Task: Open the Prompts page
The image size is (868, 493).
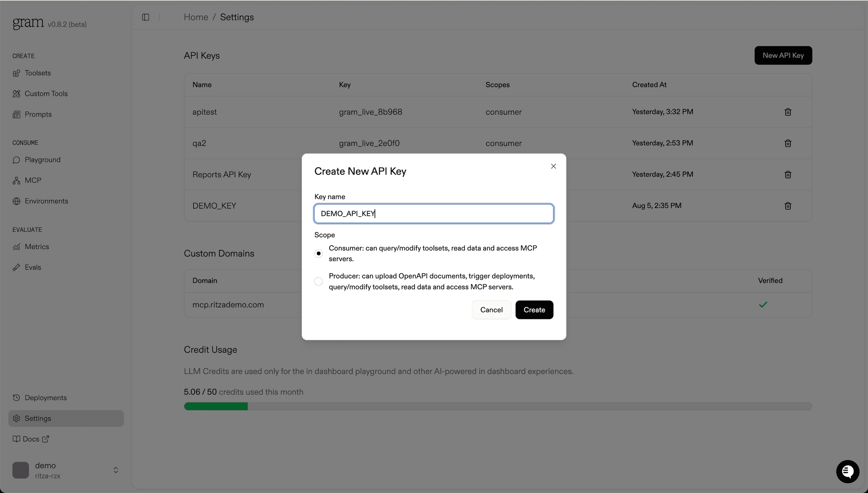Action: (x=38, y=114)
